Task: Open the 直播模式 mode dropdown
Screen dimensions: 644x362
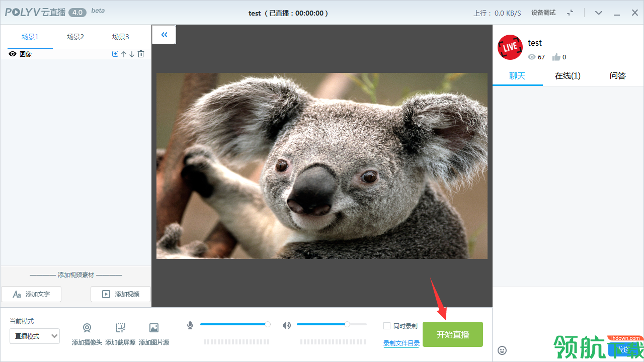Action: 35,336
